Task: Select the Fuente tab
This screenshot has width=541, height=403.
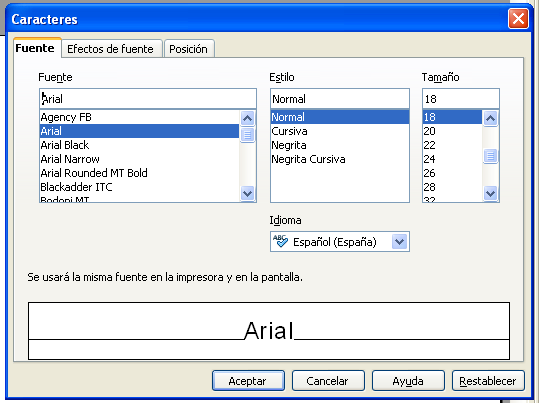Action: pos(35,48)
